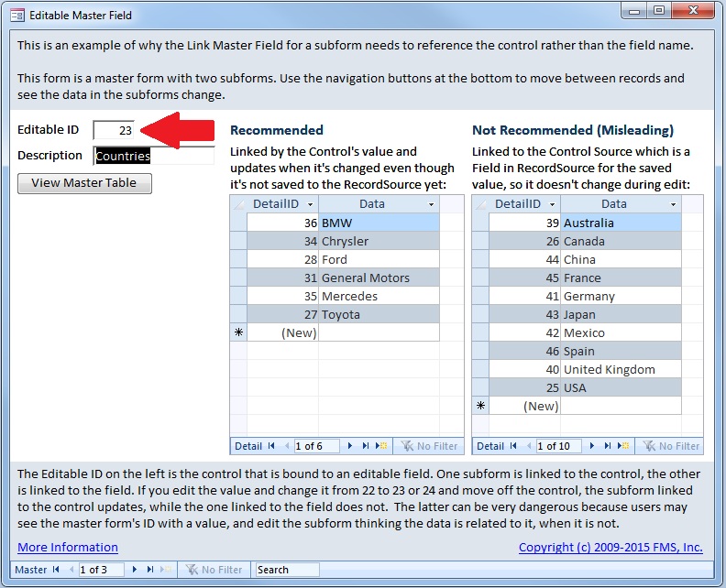Image resolution: width=726 pixels, height=588 pixels.
Task: Go to next record in Master navigation
Action: point(137,570)
